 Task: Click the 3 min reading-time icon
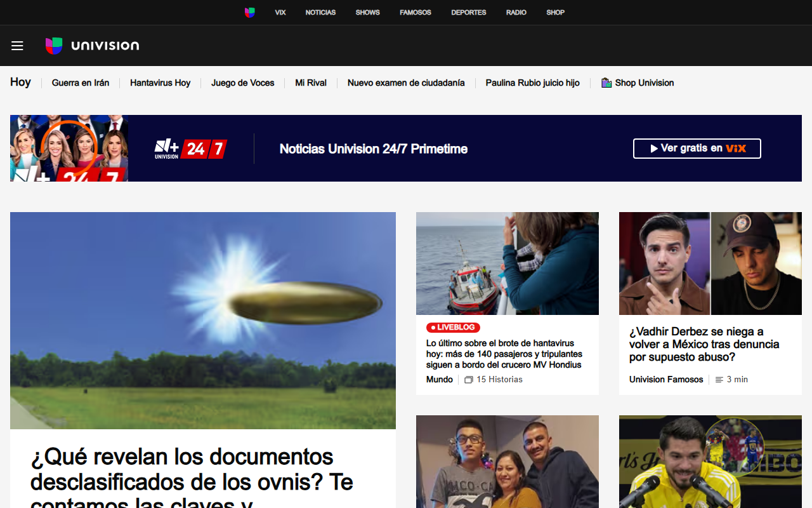click(x=719, y=380)
